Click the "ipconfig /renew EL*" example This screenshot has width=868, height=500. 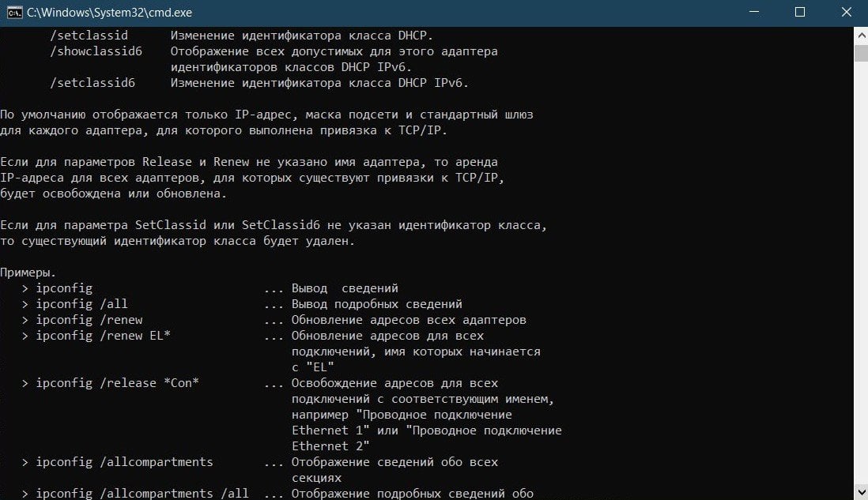click(x=103, y=336)
